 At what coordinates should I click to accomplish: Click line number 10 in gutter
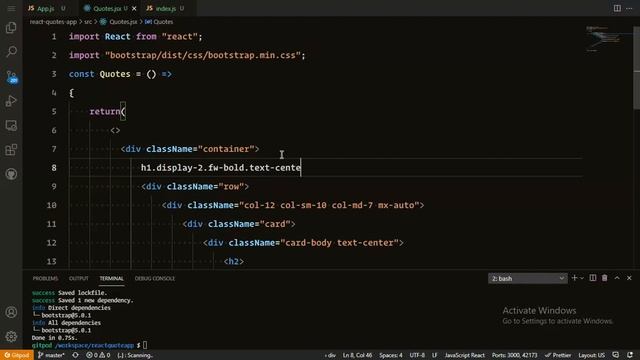[51, 205]
